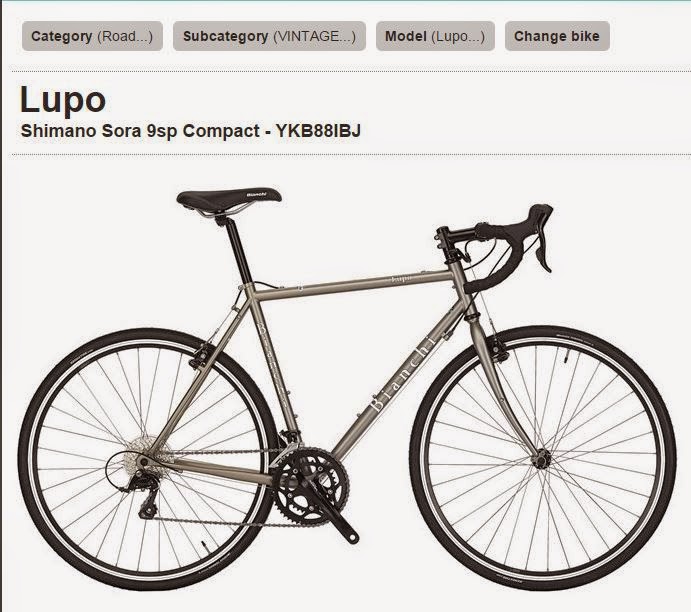Click the Lupo label on the top tube

point(400,278)
